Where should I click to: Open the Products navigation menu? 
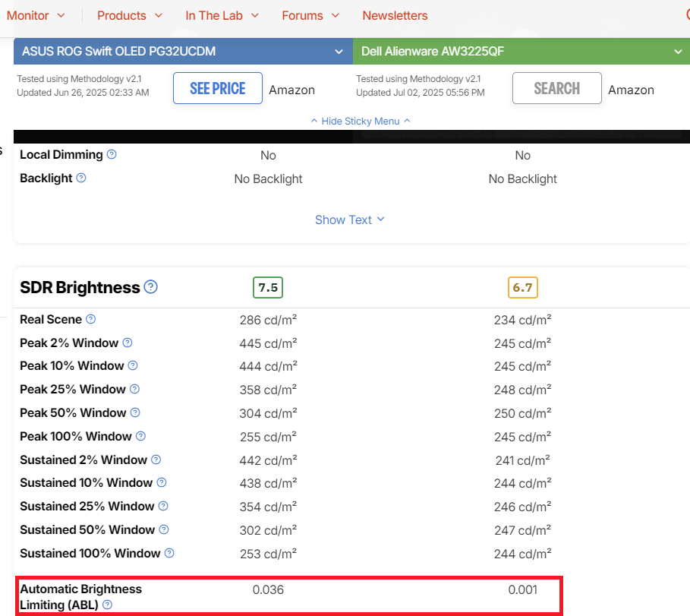coord(130,15)
